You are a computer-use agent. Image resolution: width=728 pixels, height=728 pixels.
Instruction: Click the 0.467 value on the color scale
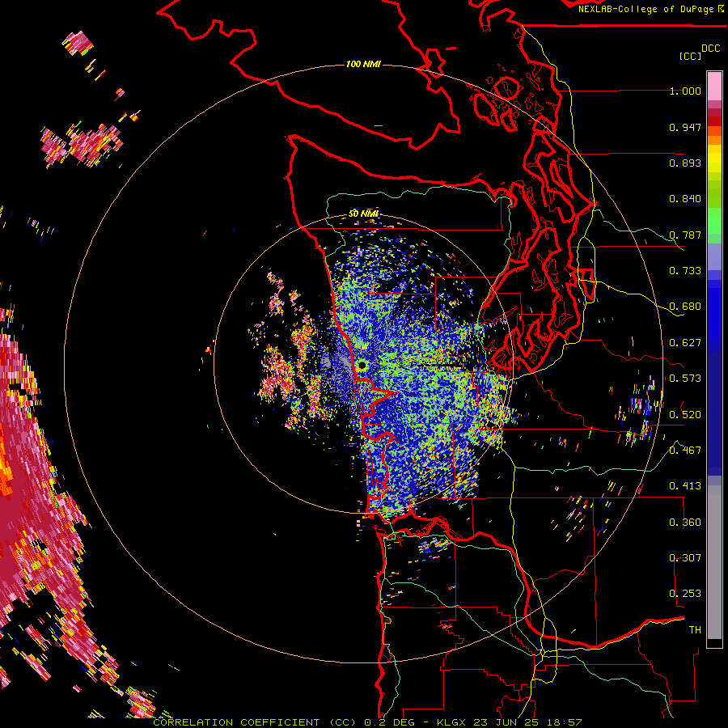(x=685, y=451)
